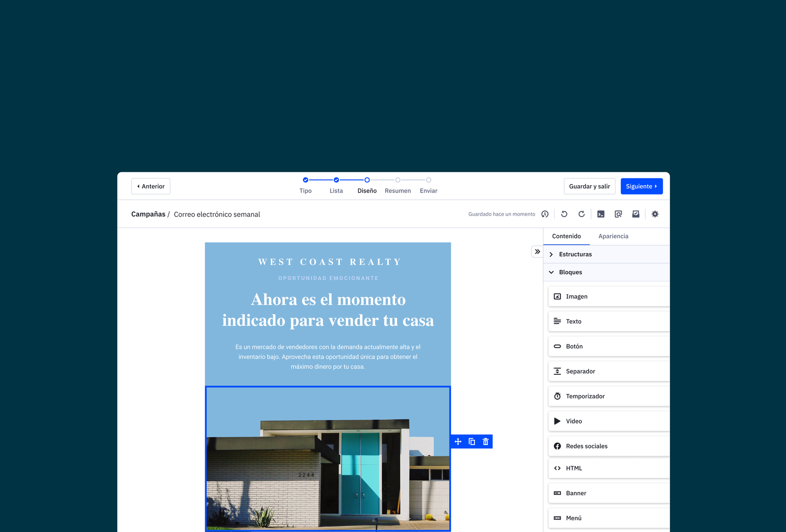Viewport: 786px width, 532px height.
Task: Click the send test email icon
Action: (x=636, y=214)
